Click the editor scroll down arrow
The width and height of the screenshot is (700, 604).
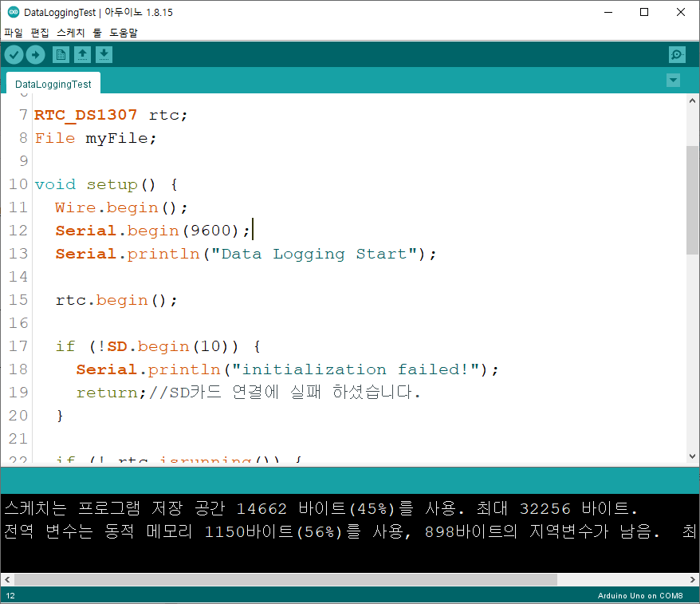692,456
